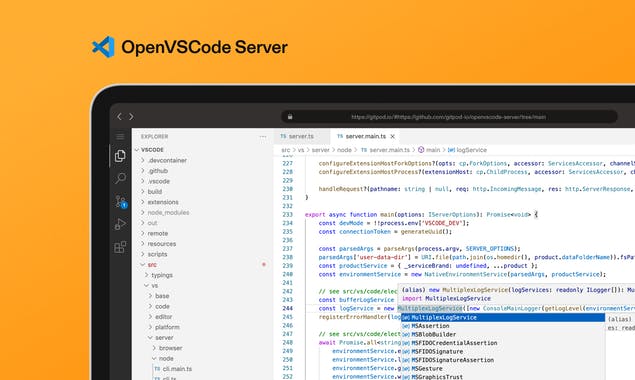Open the Extensions view
Viewport: 635px width, 380px height.
[x=120, y=247]
